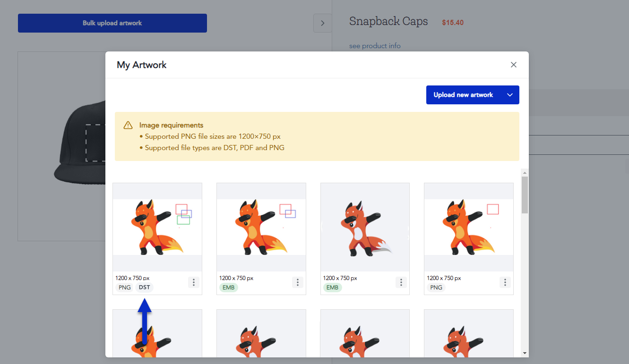Open the see product info link

[375, 46]
